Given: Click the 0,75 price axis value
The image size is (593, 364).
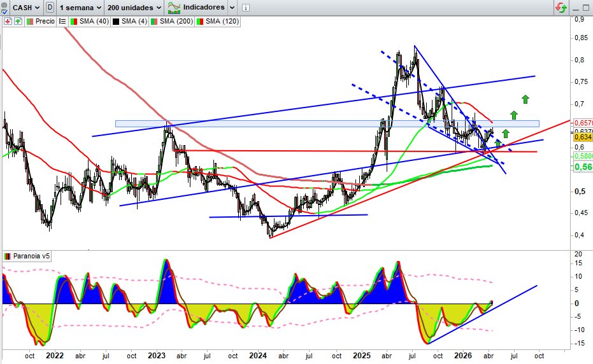Looking at the screenshot, I should tap(582, 81).
